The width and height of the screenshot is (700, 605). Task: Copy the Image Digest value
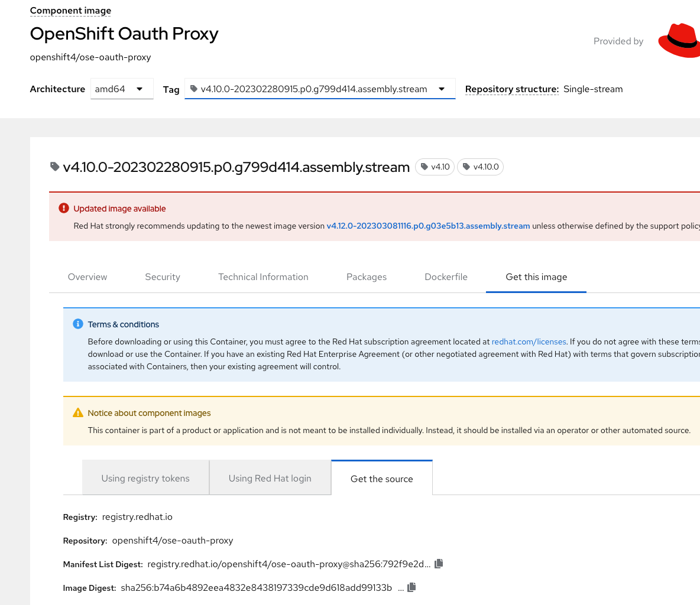411,587
